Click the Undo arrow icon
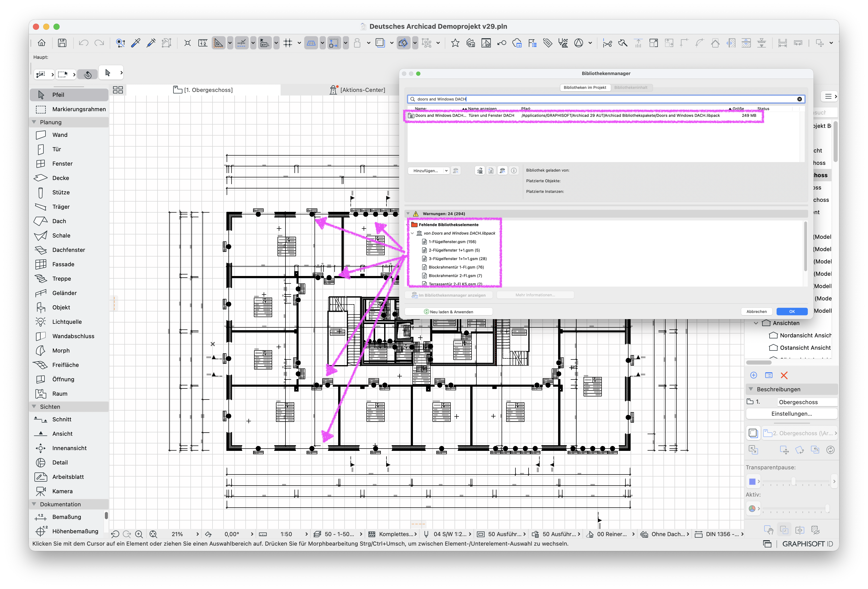Viewport: 868px width, 589px height. pyautogui.click(x=84, y=43)
